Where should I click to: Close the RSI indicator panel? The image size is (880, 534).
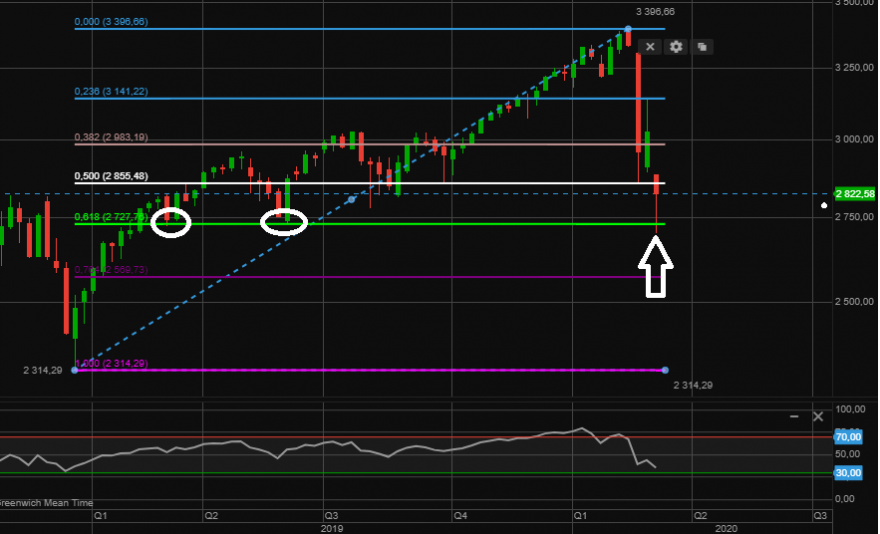tap(818, 417)
